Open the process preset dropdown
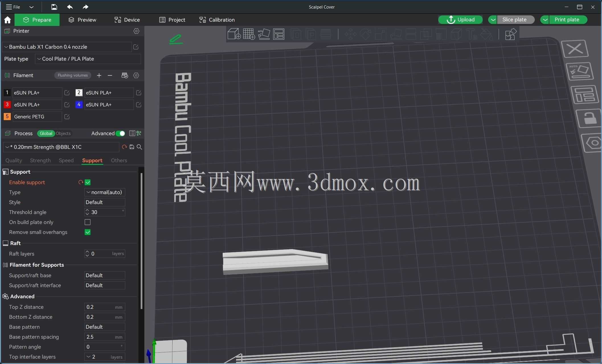The width and height of the screenshot is (602, 364). pyautogui.click(x=61, y=147)
